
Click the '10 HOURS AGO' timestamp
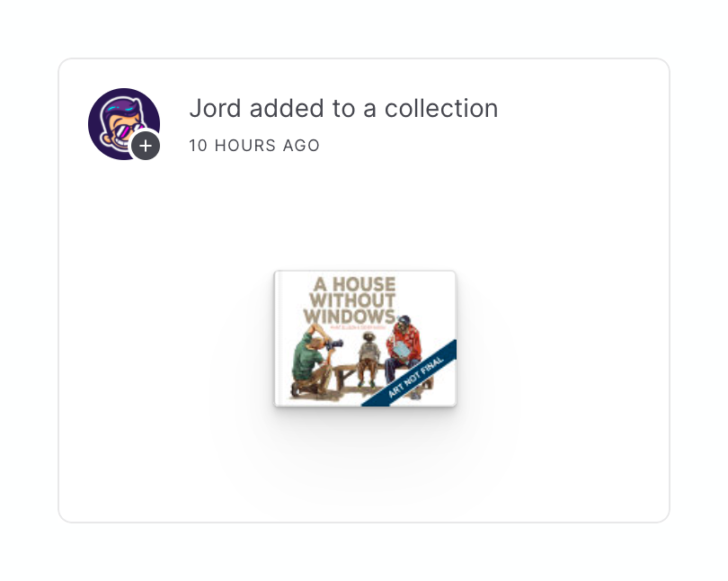click(x=254, y=146)
